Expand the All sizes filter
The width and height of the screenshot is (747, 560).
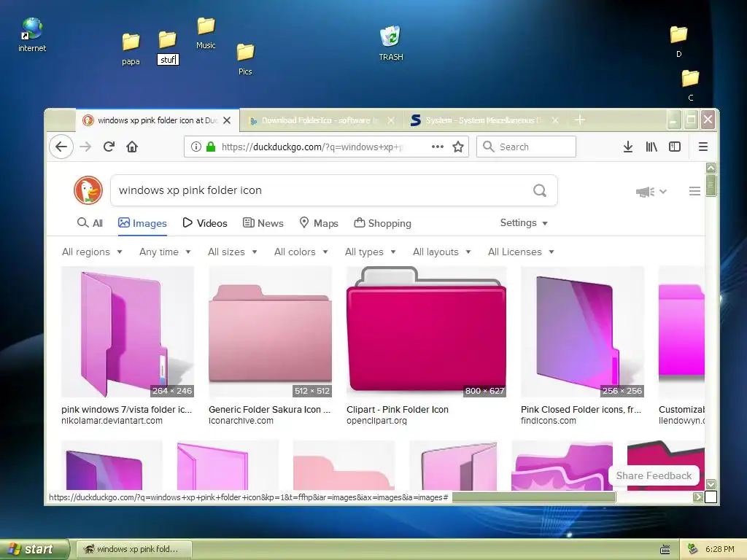point(232,252)
